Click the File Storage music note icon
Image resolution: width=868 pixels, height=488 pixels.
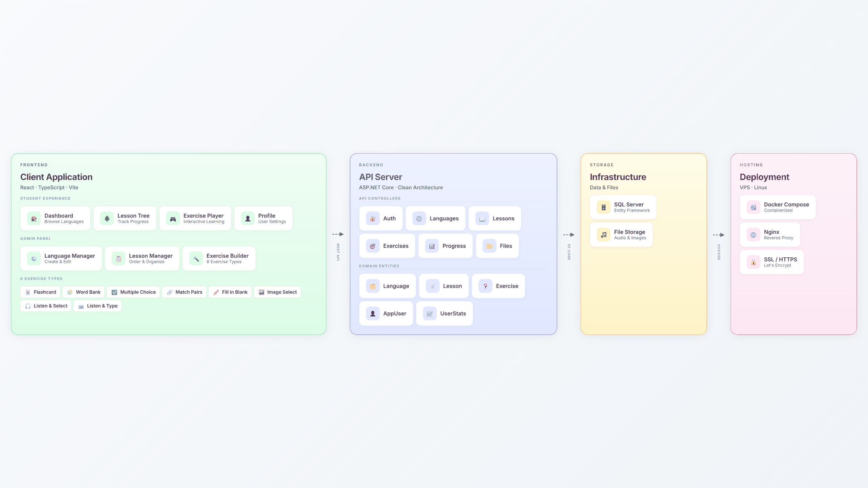603,235
